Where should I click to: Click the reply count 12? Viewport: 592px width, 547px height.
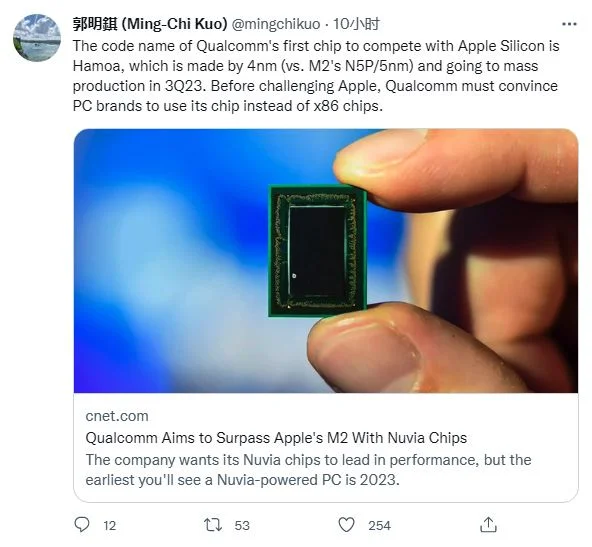coord(109,525)
